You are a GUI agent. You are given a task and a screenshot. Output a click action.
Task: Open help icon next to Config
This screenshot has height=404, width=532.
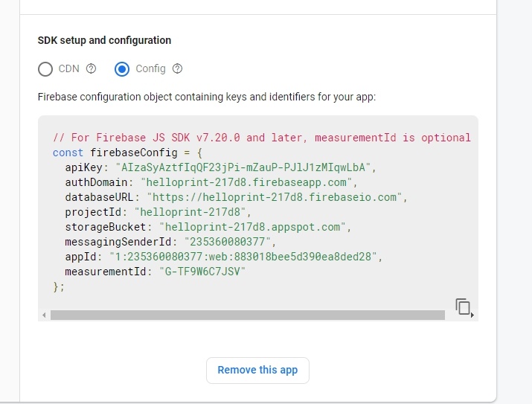pos(177,69)
